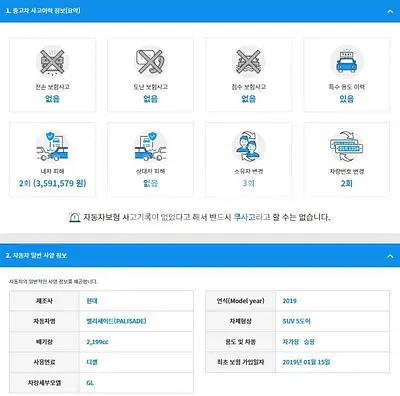
Task: Click the 2회 (3,591,579 원) damage amount
Action: pyautogui.click(x=52, y=183)
